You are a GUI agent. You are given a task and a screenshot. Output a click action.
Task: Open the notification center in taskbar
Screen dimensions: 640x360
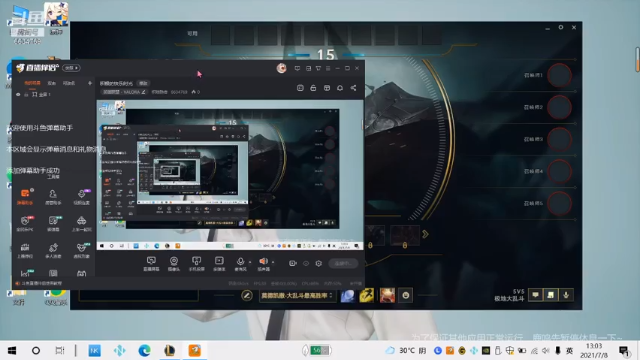point(624,350)
